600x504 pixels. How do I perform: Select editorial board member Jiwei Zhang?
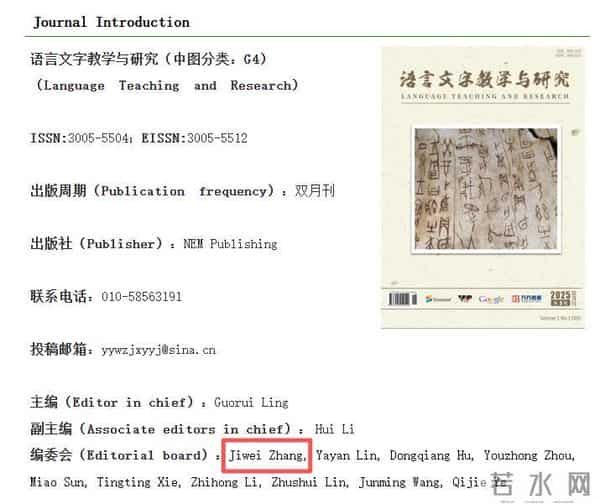coord(267,455)
